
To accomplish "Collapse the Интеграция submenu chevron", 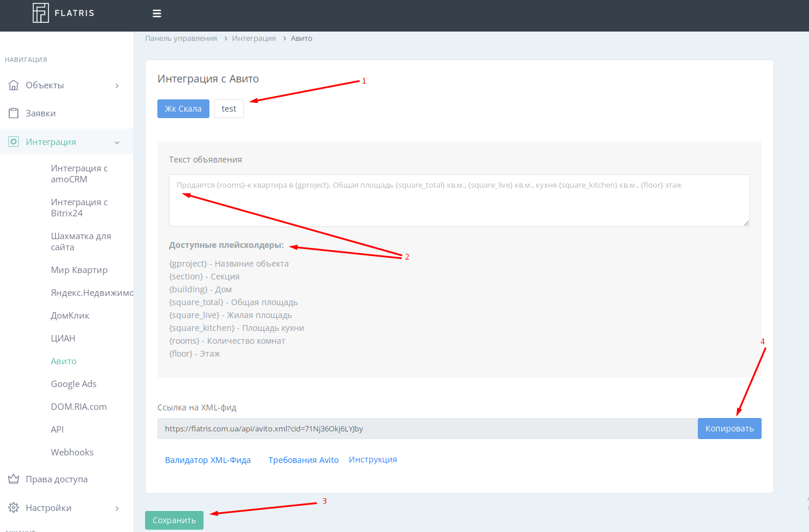I will coord(117,143).
